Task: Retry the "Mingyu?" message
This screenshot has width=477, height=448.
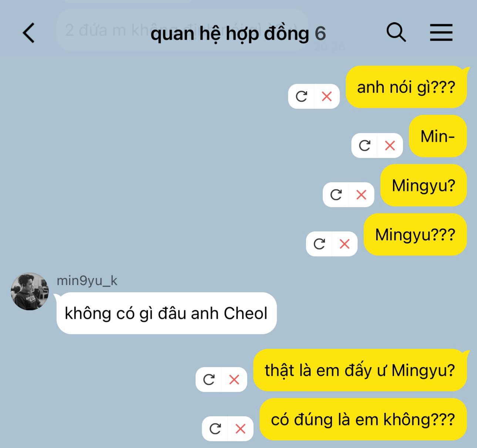Action: click(x=336, y=194)
